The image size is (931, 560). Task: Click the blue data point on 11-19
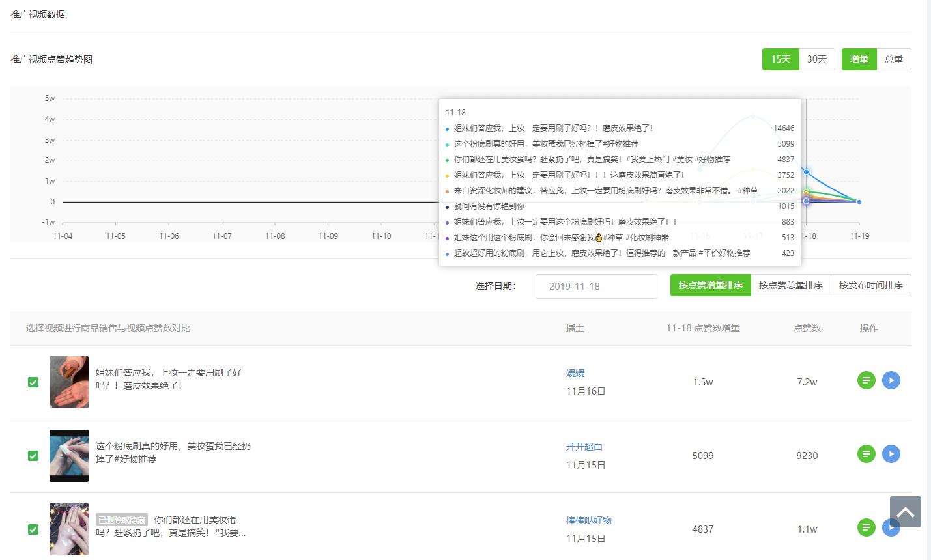click(x=859, y=202)
